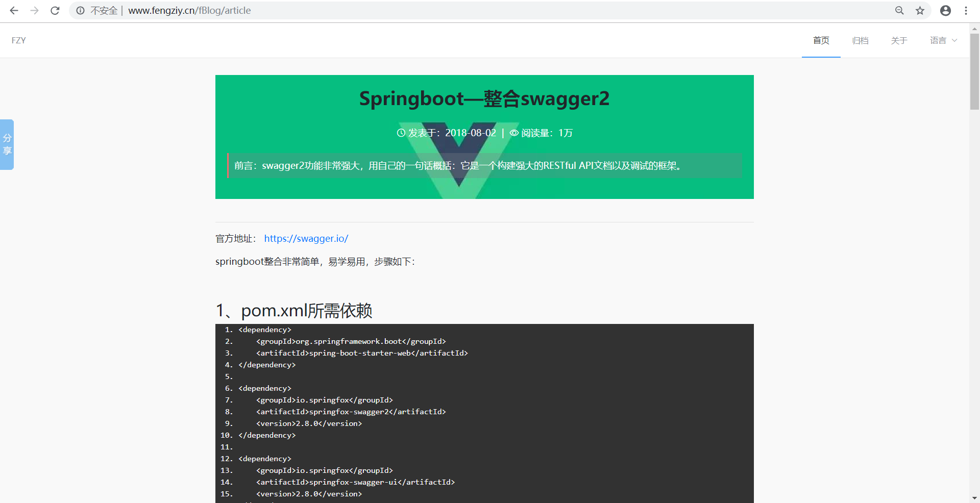Click the zoom magnifier icon in address bar

[899, 10]
